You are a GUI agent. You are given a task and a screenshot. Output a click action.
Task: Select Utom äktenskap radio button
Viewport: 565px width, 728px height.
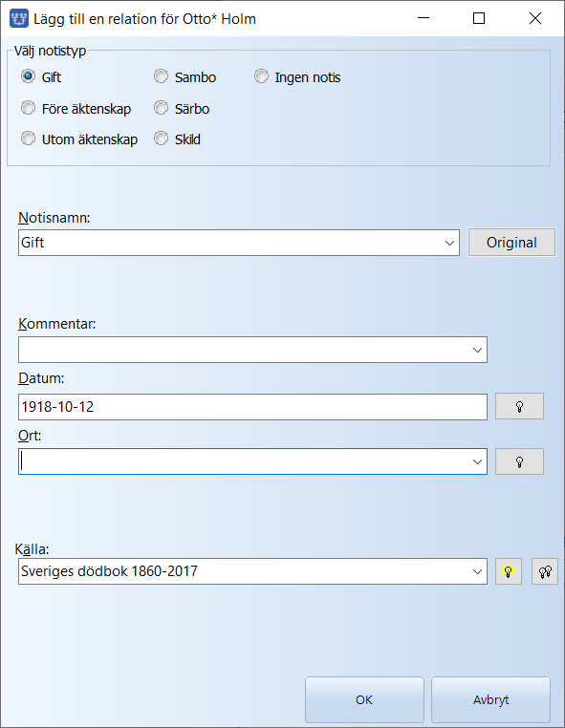28,139
